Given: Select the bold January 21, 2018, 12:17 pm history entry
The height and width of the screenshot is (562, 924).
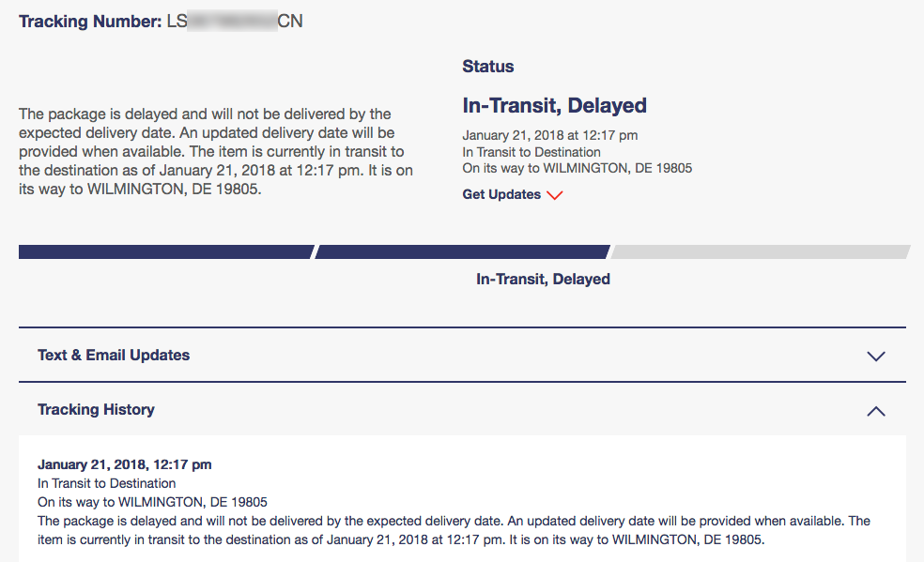Looking at the screenshot, I should coord(124,463).
